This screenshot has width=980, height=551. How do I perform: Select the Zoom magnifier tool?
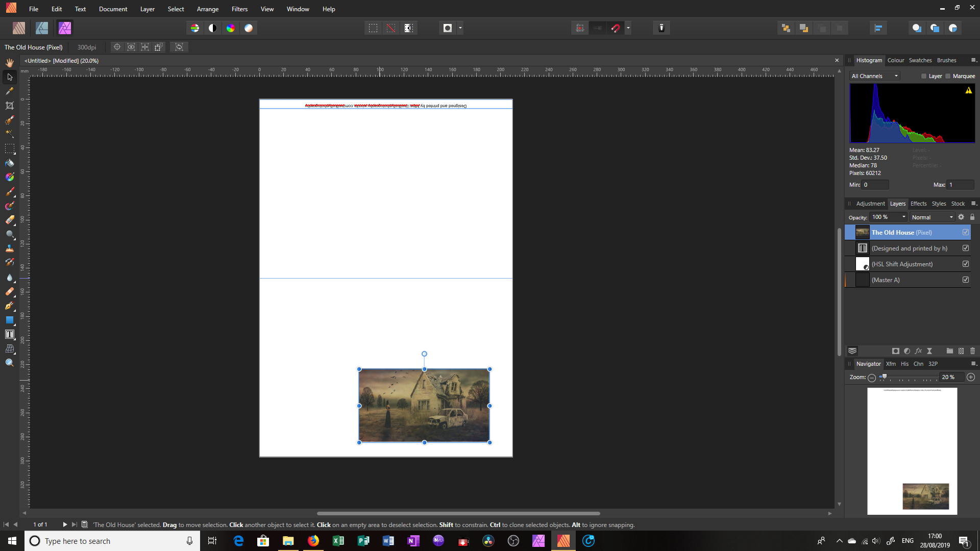(10, 363)
